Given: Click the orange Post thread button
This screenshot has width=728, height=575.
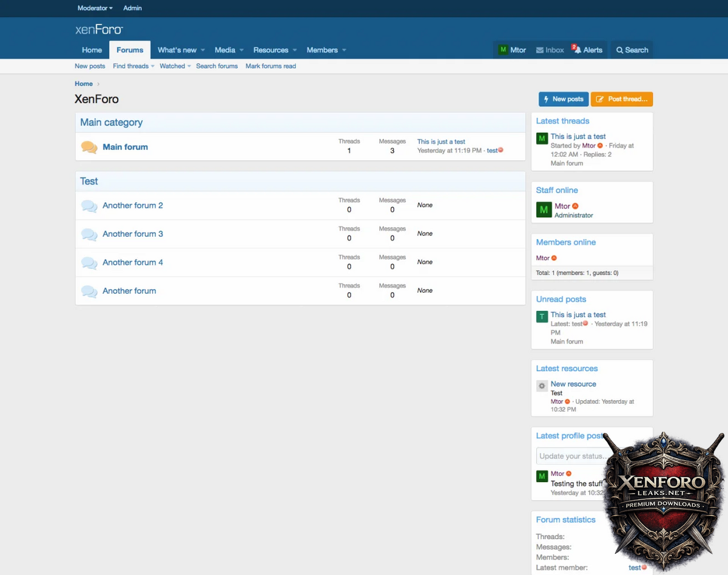Looking at the screenshot, I should click(622, 99).
